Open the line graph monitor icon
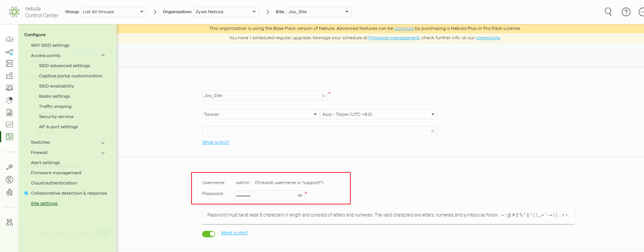The width and height of the screenshot is (644, 252). [9, 124]
